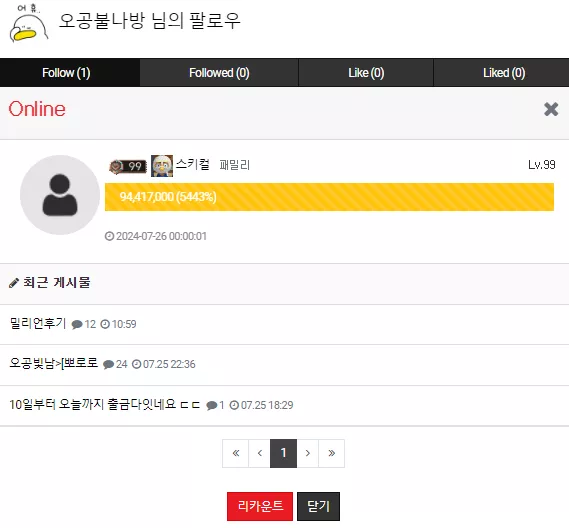Click the default gray user avatar
The width and height of the screenshot is (569, 528).
coord(60,195)
